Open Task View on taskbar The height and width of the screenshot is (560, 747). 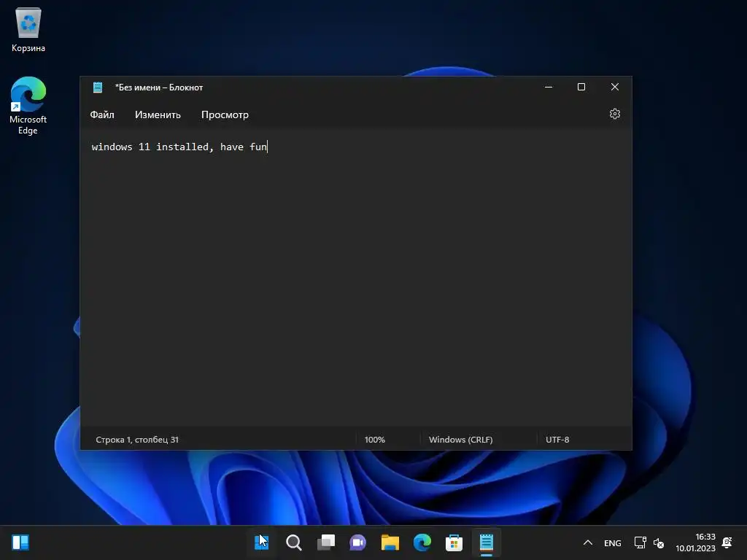tap(326, 542)
